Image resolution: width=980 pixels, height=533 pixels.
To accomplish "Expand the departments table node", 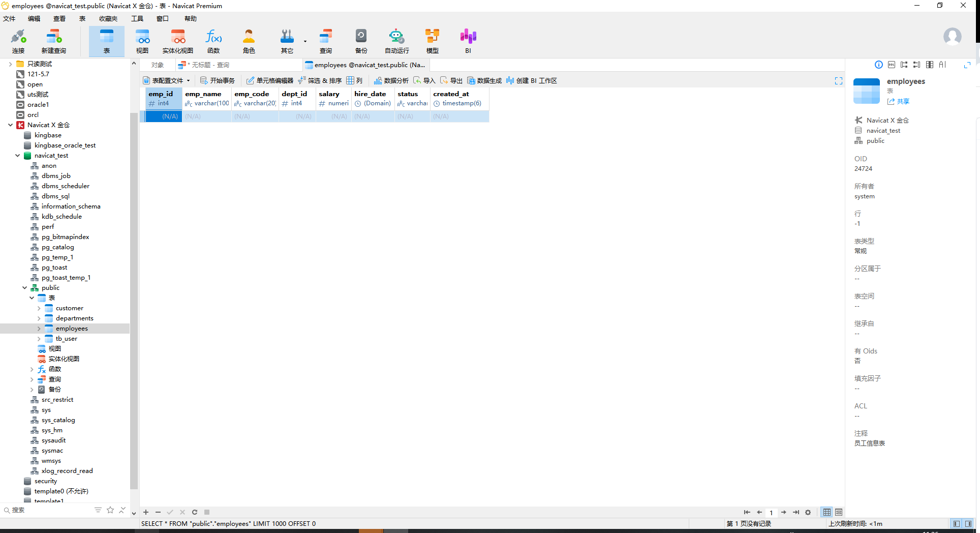I will [x=39, y=318].
